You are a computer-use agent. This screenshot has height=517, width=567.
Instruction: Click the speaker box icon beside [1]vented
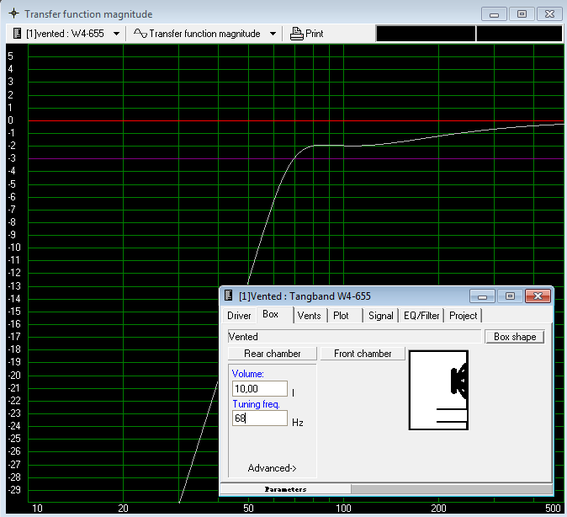coord(17,34)
